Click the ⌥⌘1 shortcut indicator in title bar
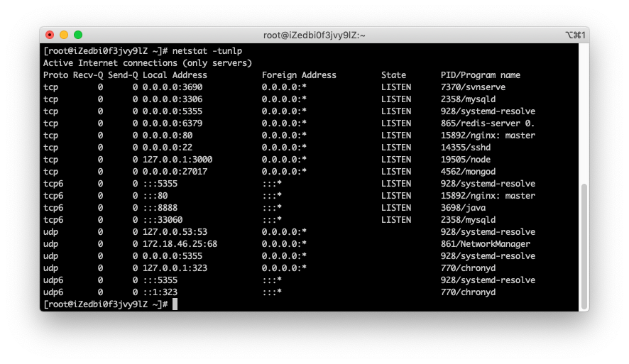Viewport: 629px width, 364px height. click(x=575, y=35)
